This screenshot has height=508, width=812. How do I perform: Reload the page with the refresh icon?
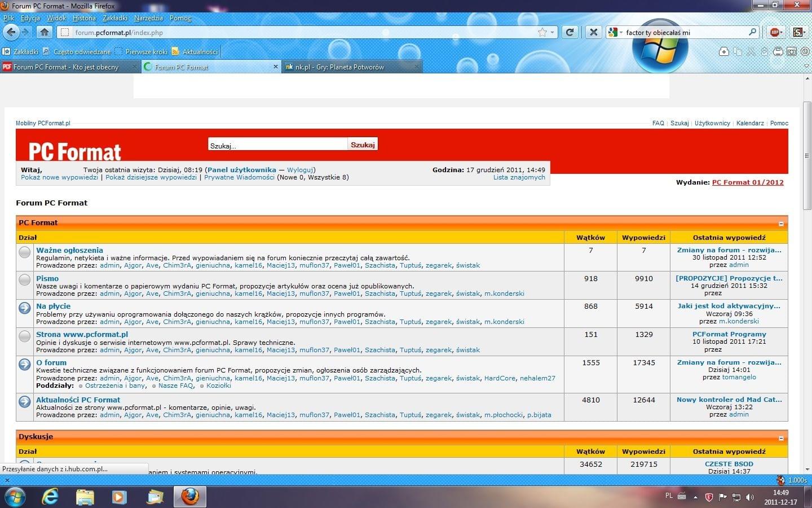[x=570, y=32]
